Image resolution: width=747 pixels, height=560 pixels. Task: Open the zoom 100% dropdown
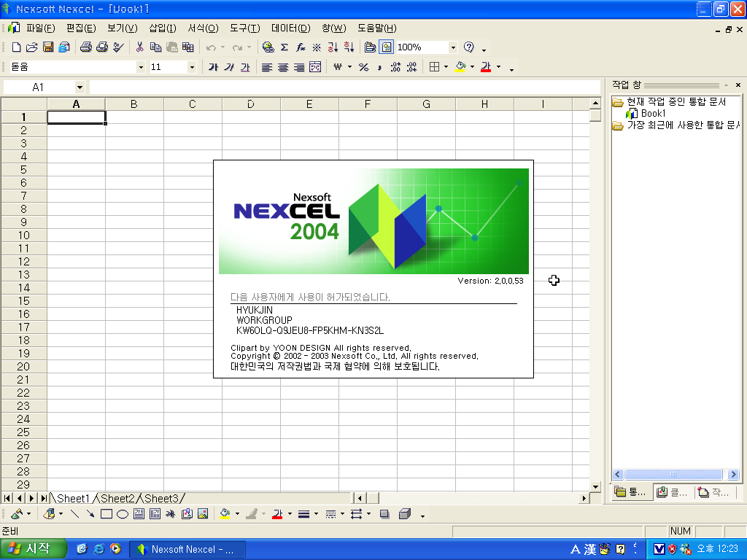pos(453,47)
